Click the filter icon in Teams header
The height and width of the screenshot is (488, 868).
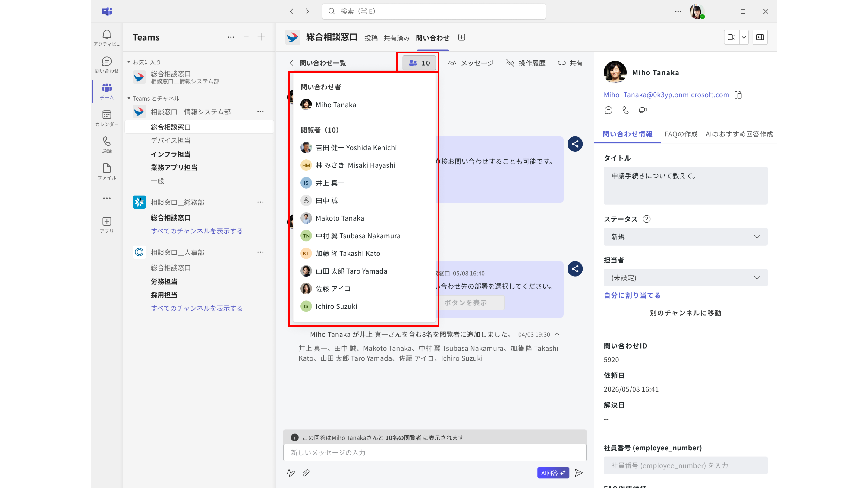point(246,37)
